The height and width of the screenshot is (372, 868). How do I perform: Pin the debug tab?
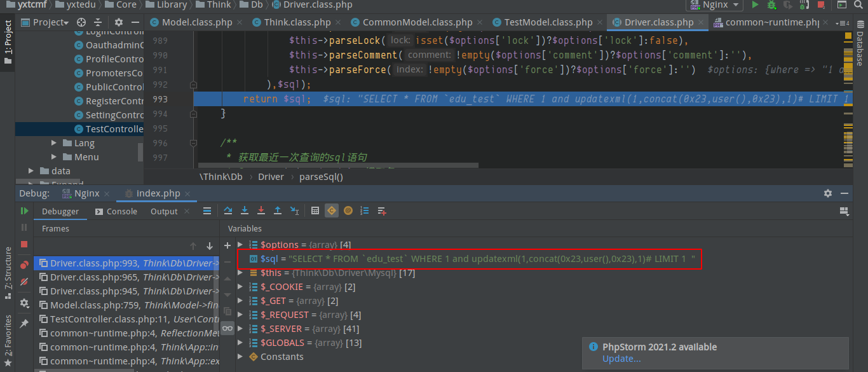(x=24, y=324)
